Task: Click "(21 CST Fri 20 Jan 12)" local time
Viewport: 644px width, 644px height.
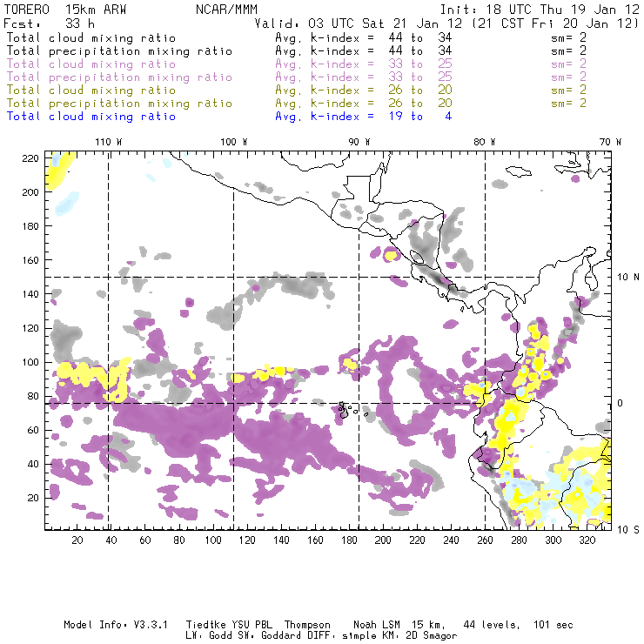Action: coord(555,23)
